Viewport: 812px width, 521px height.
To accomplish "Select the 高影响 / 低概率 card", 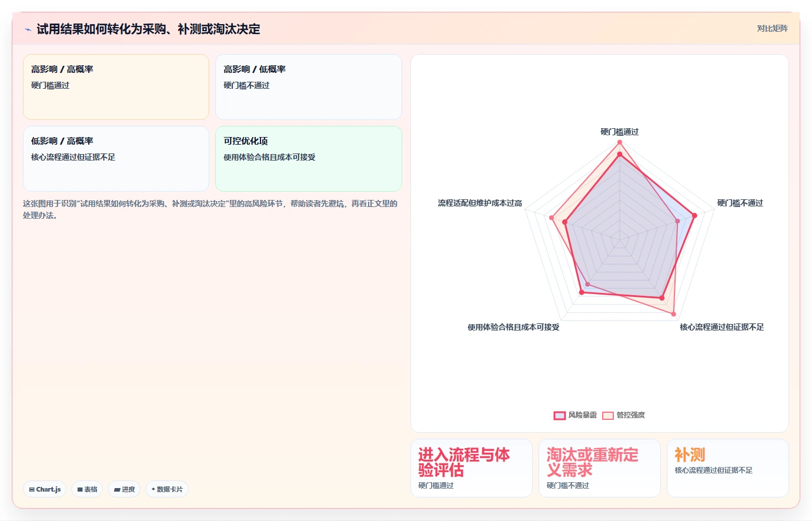I will (x=308, y=87).
